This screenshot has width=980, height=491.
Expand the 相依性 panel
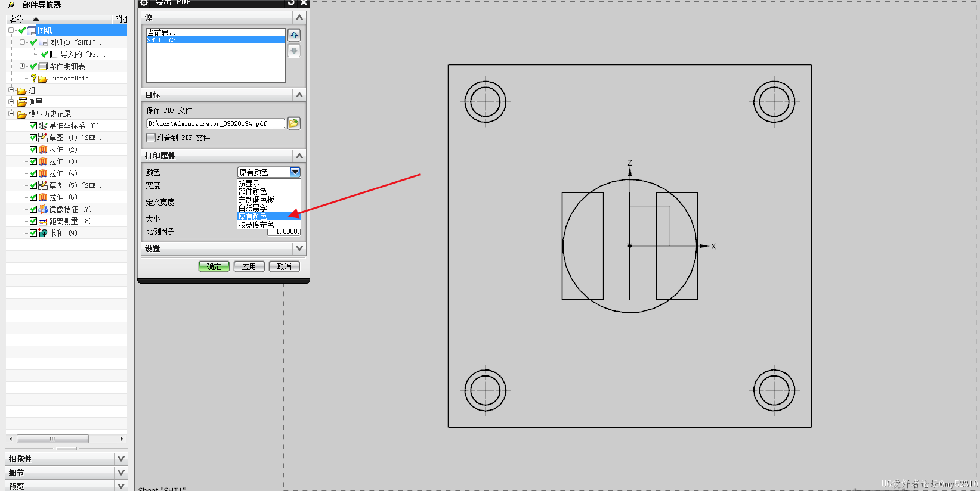(121, 459)
